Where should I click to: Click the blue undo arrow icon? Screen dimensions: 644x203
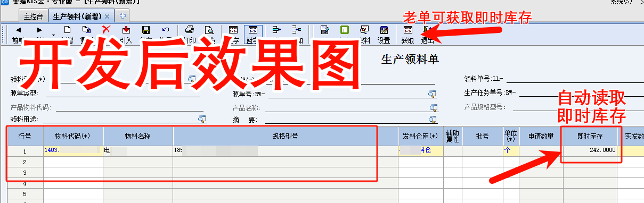(x=166, y=30)
